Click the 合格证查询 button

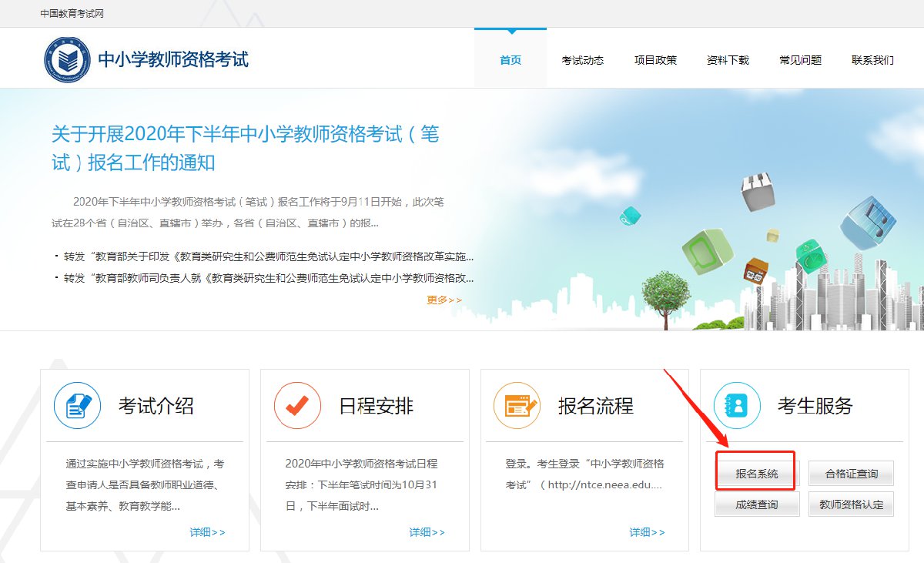coord(851,474)
